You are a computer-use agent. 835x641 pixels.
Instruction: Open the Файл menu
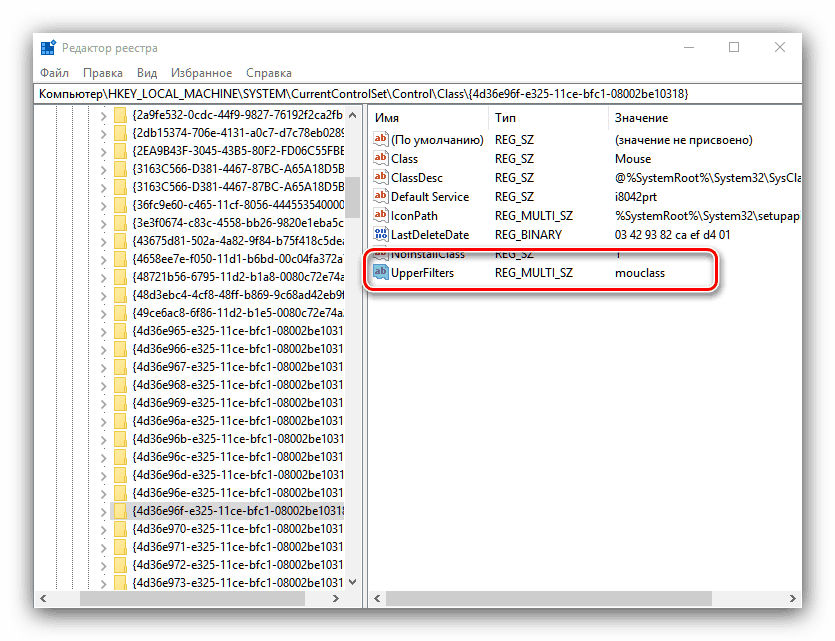click(54, 73)
